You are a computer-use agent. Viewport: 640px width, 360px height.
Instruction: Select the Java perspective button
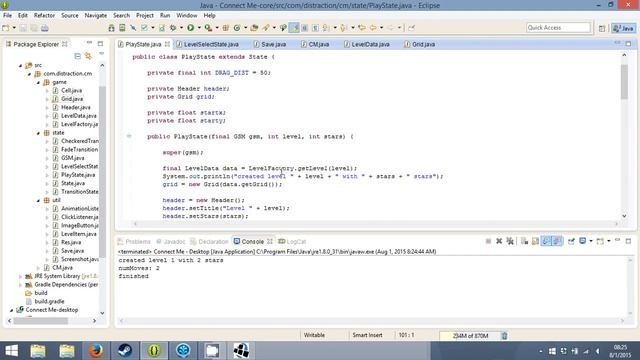click(624, 28)
